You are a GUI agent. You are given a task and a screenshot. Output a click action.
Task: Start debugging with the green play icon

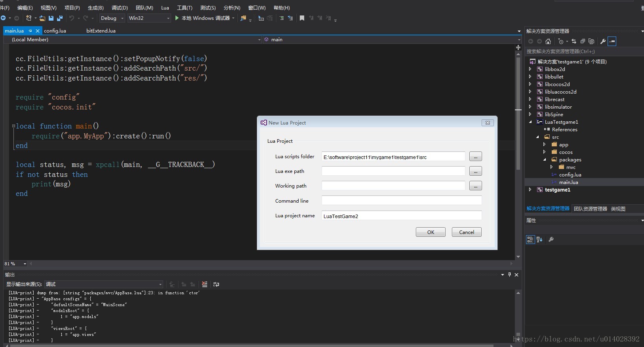tap(177, 18)
